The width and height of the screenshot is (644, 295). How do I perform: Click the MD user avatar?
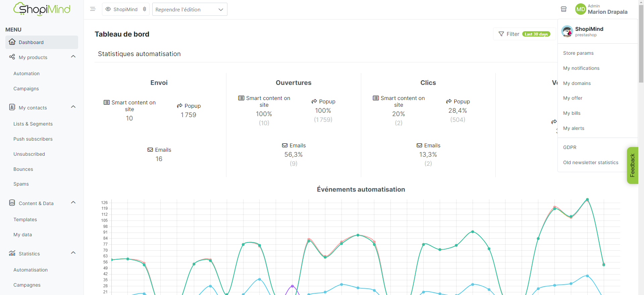[x=581, y=9]
